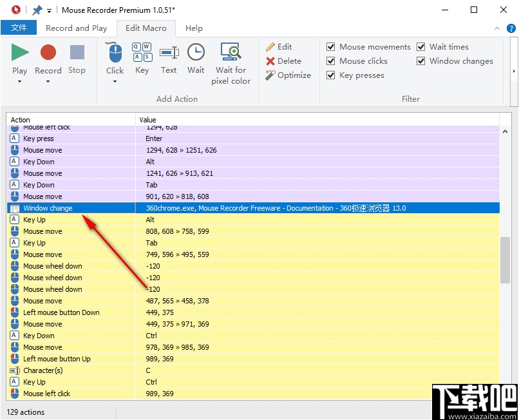Click the key icon of the Key Up Tab row
The height and width of the screenshot is (420, 519).
[14, 242]
